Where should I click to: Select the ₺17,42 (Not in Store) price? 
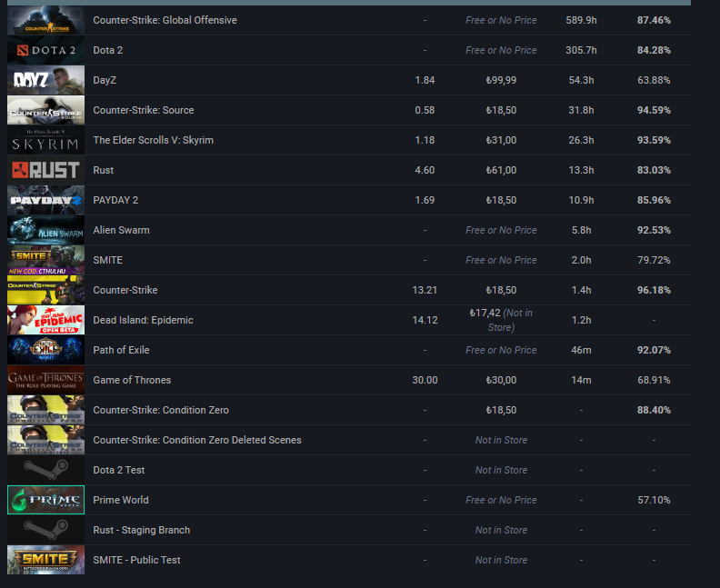click(x=501, y=320)
